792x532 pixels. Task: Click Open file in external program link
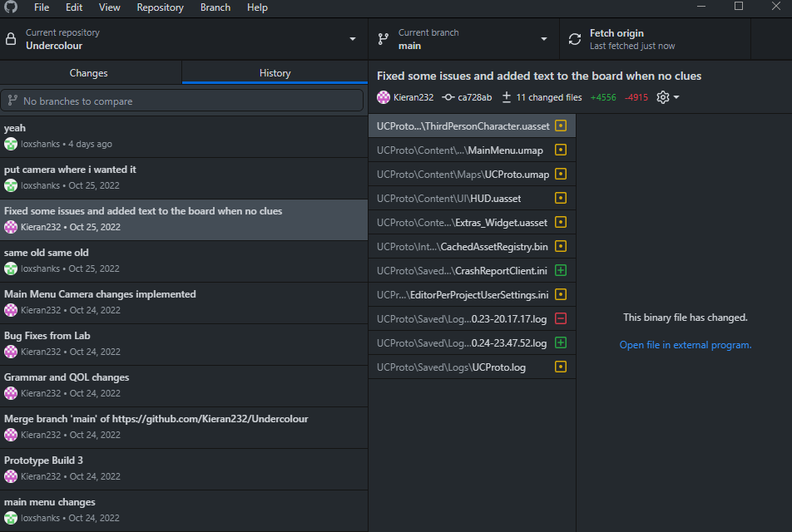[685, 345]
